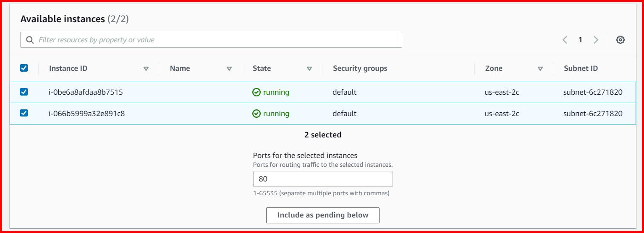Sort by Zone column arrow
Screen dimensions: 644x233
(540, 69)
